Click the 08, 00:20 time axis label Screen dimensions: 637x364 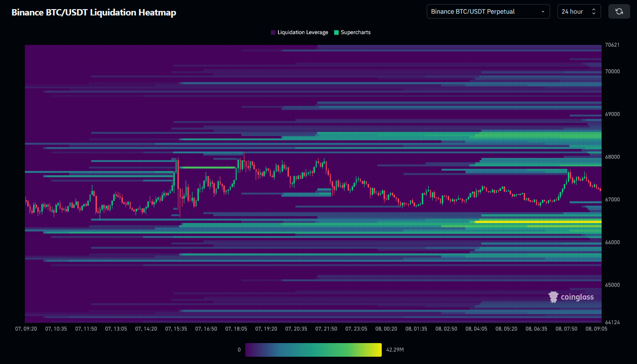[x=385, y=329]
